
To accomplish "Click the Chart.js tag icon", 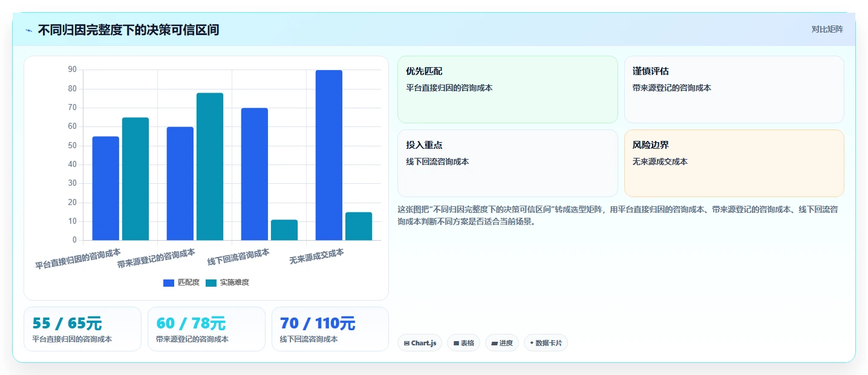I will [406, 343].
